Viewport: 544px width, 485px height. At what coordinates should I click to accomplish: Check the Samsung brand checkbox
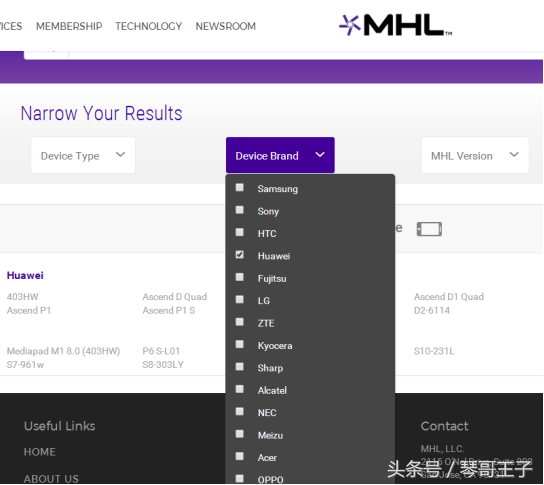[239, 188]
